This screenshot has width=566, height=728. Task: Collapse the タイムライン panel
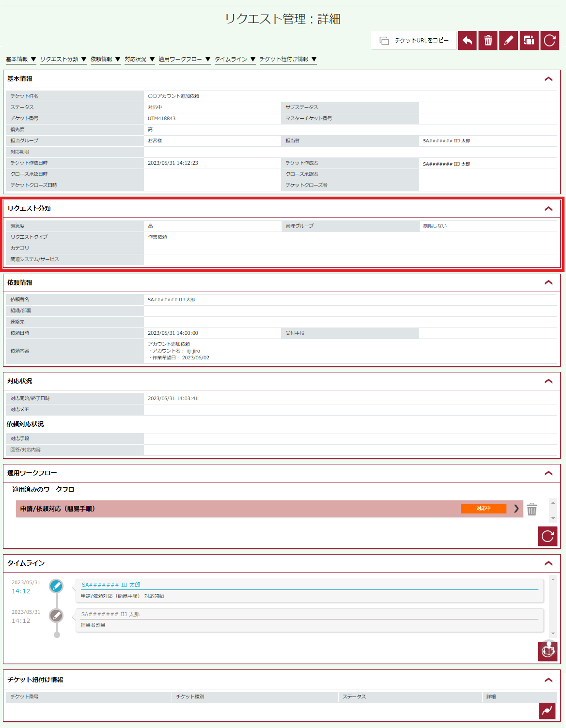[x=548, y=564]
